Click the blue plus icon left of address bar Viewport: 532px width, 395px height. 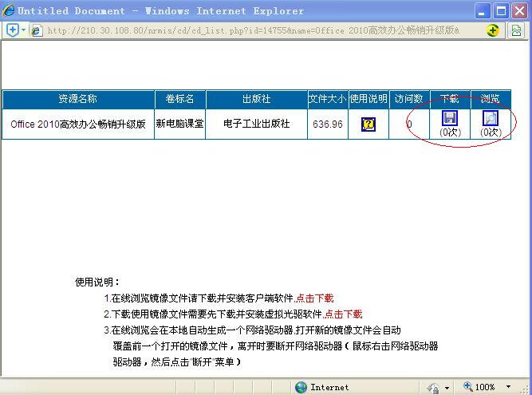pos(13,30)
